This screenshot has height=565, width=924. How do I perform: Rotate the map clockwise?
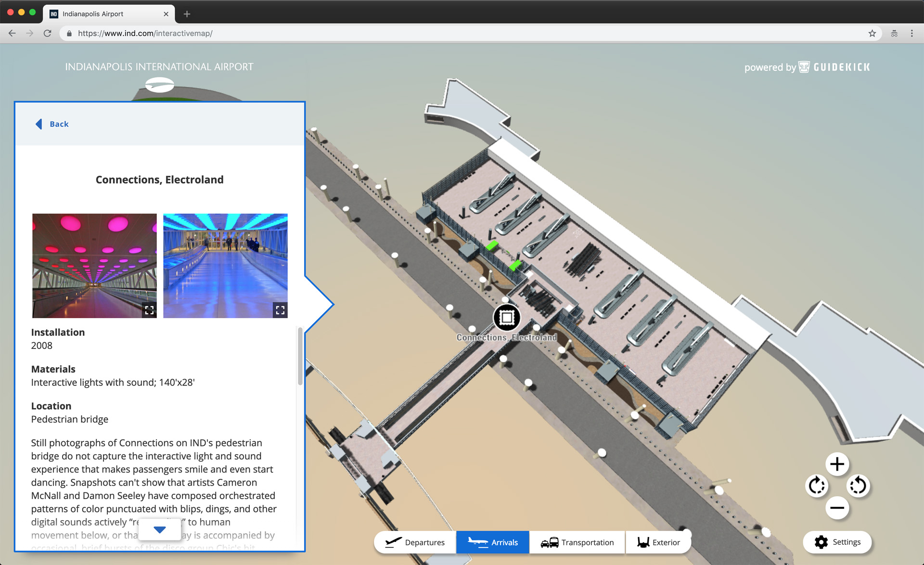(817, 486)
